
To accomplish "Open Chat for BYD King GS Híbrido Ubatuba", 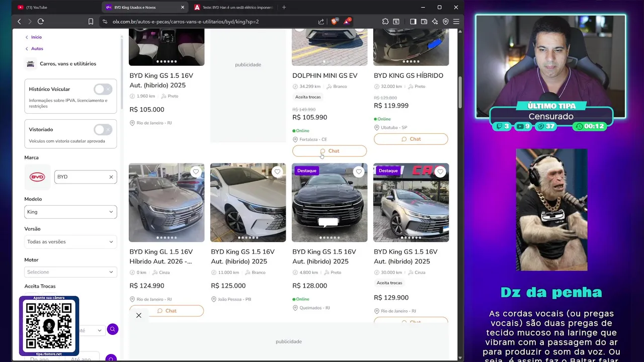I will click(x=411, y=139).
